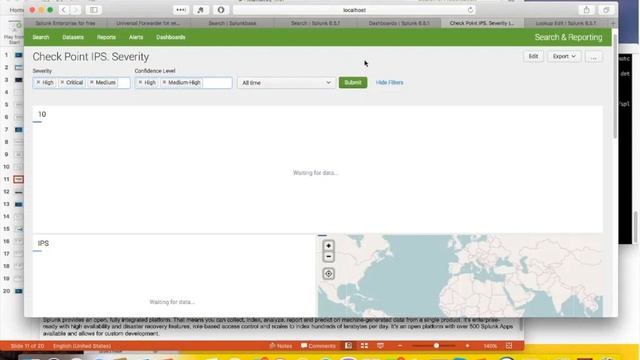Image resolution: width=640 pixels, height=360 pixels.
Task: Open the Search menu in the Splunk navigation bar
Action: 41,37
